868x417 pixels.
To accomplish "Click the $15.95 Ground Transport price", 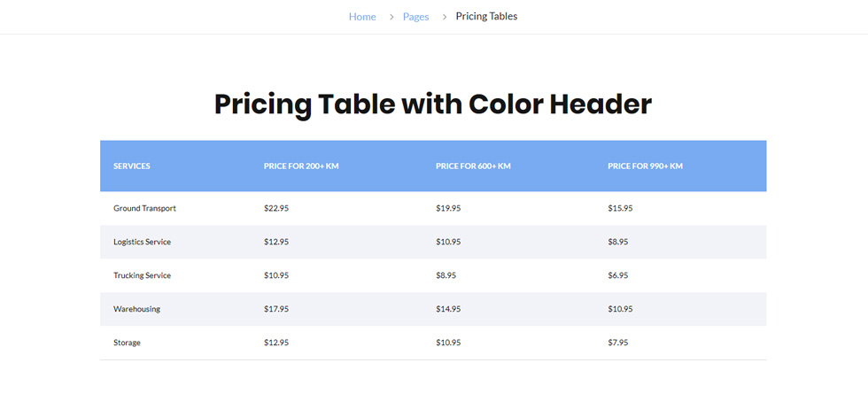I will pos(620,209).
